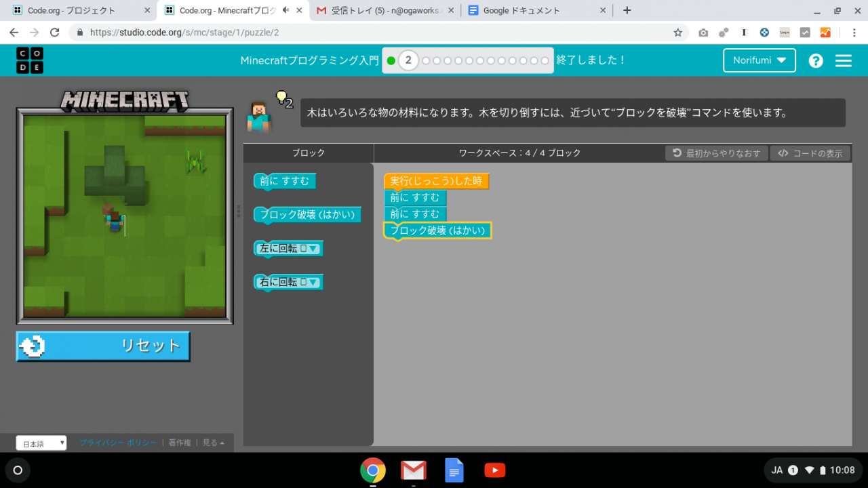Open Google Docs from the shelf
The height and width of the screenshot is (488, 868).
coord(454,470)
